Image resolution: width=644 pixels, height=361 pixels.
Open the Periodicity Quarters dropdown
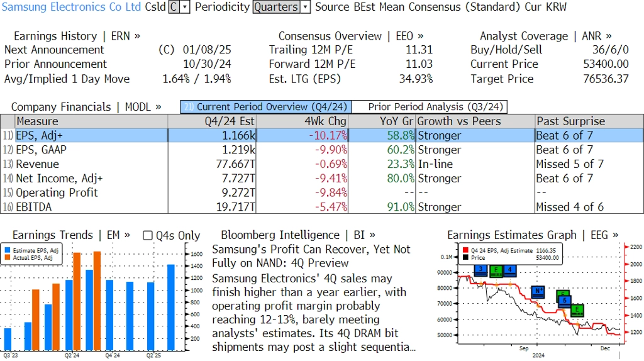click(x=281, y=7)
